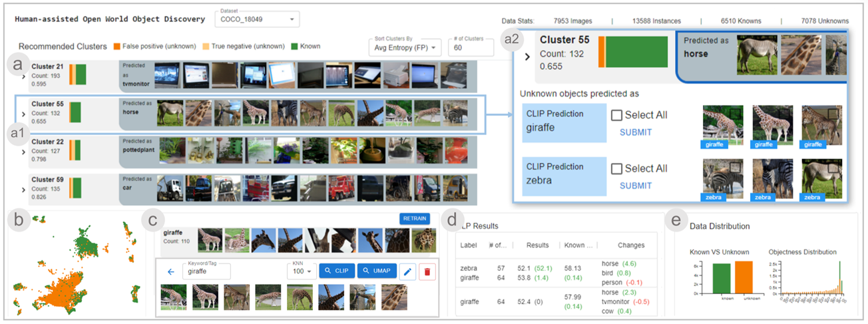
Task: Run the CLIP search button
Action: click(336, 271)
